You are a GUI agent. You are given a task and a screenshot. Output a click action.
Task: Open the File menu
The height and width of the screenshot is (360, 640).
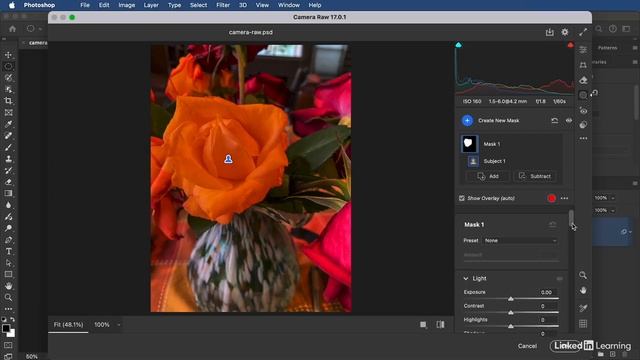pos(85,5)
